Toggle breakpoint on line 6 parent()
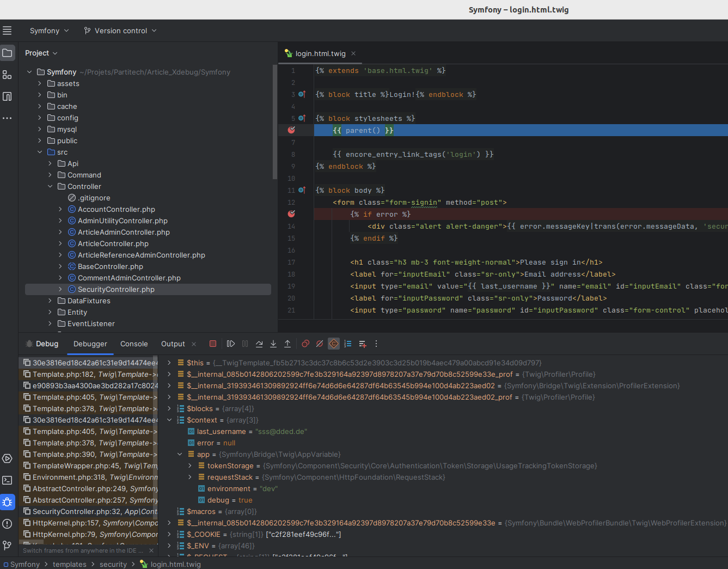This screenshot has height=569, width=728. [x=291, y=130]
